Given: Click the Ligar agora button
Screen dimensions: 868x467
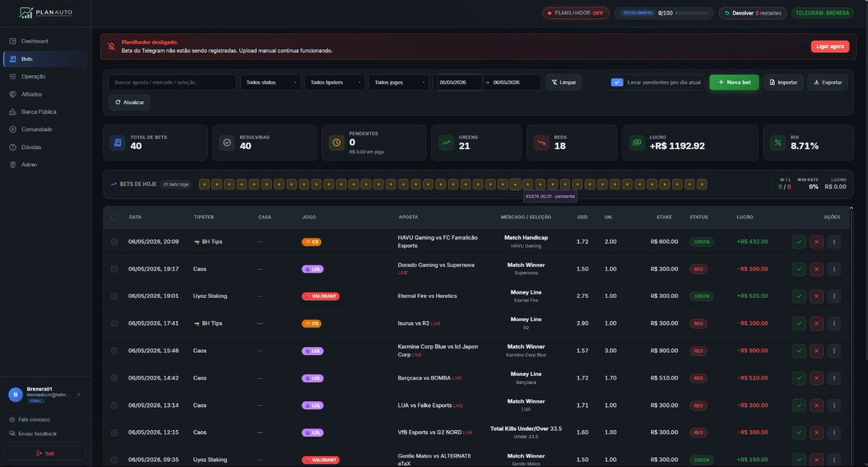Looking at the screenshot, I should pos(830,46).
